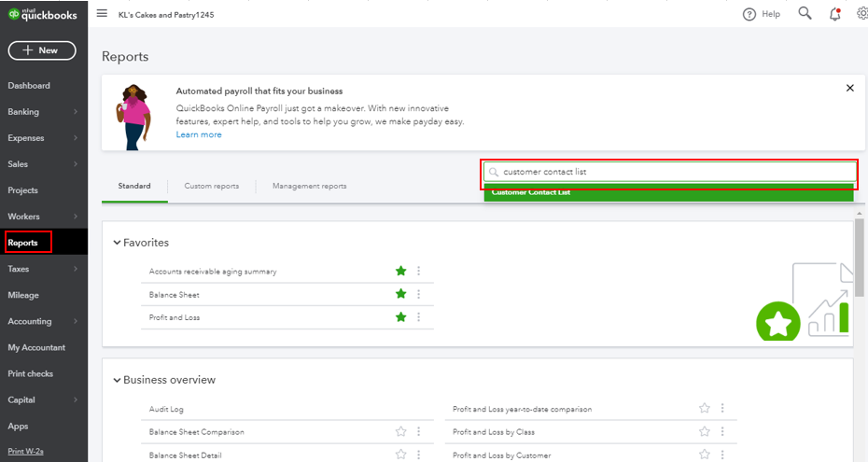Screen dimensions: 868x462
Task: Open the notifications bell icon
Action: tap(834, 14)
